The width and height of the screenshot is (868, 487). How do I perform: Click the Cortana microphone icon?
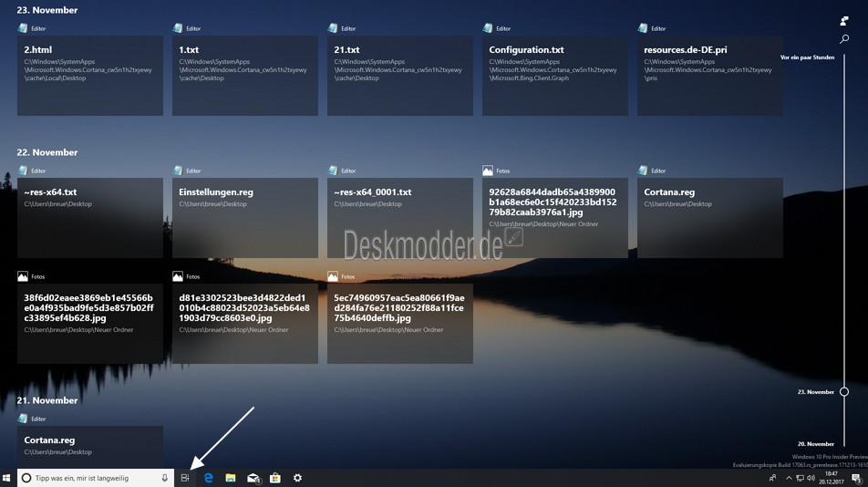click(x=165, y=478)
